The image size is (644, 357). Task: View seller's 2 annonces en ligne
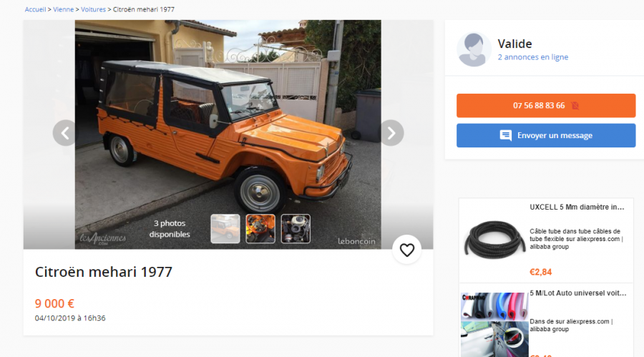click(532, 57)
